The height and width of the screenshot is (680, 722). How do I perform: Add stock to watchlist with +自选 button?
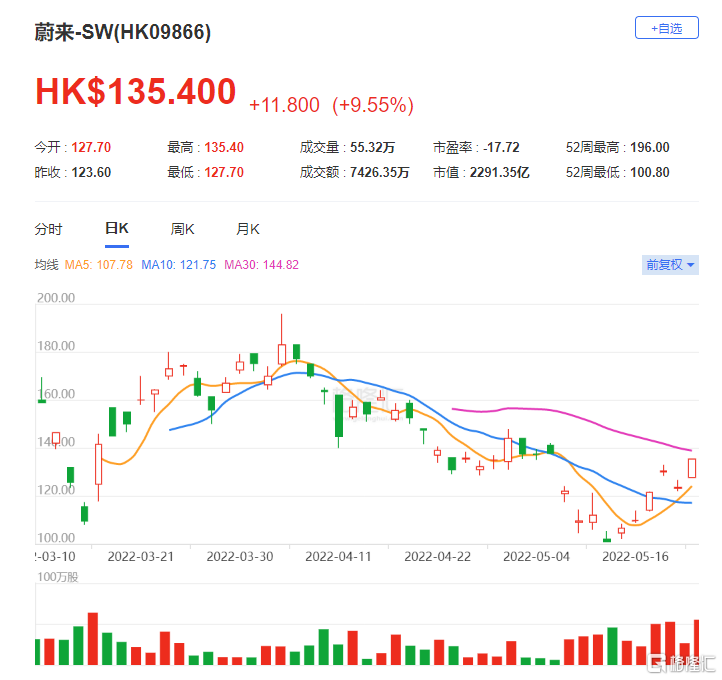point(666,28)
